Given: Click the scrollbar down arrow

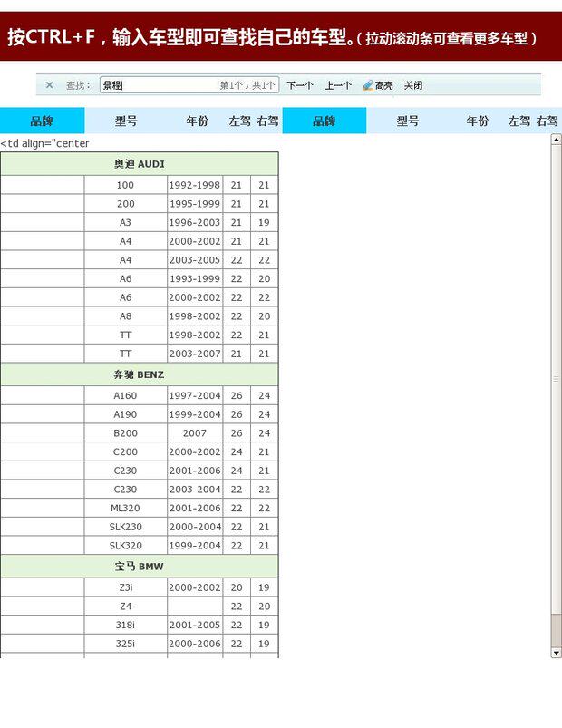Looking at the screenshot, I should coord(556,653).
